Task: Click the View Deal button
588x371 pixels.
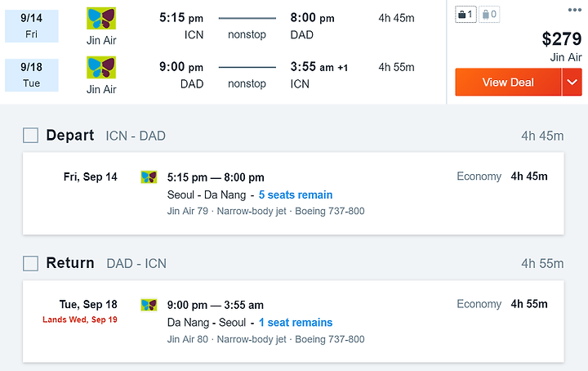Action: [x=508, y=82]
